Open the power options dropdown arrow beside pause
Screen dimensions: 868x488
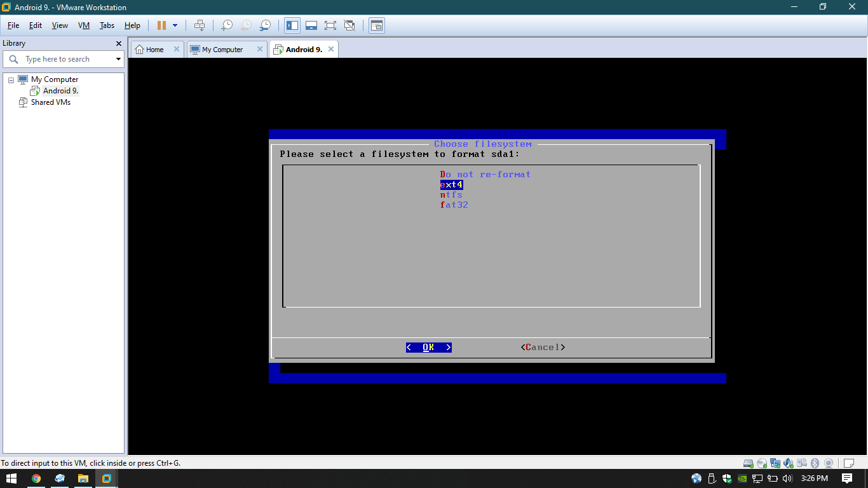click(175, 25)
